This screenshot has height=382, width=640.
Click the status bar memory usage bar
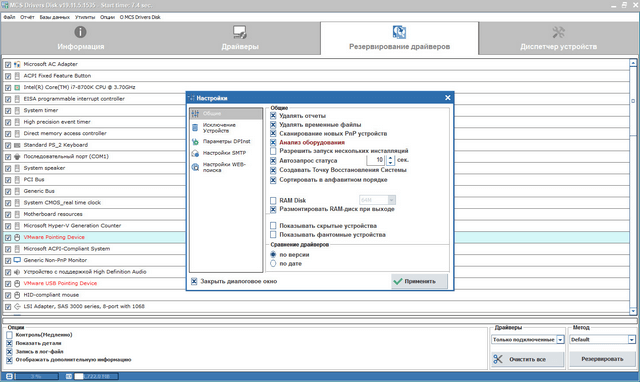pyautogui.click(x=96, y=376)
